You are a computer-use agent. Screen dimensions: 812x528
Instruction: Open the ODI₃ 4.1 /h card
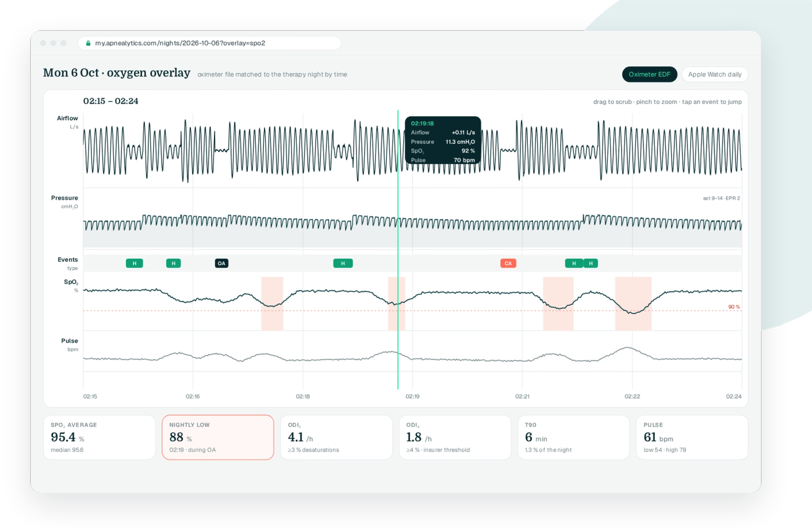[x=336, y=437]
